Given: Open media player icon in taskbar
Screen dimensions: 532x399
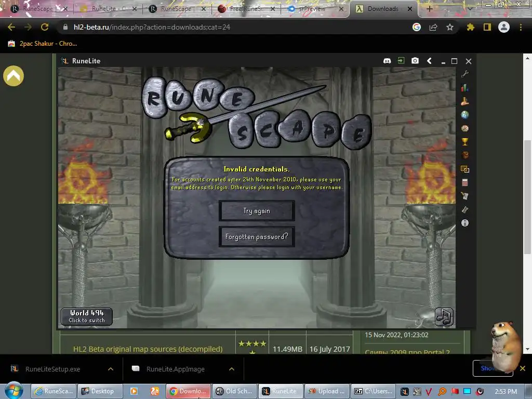Looking at the screenshot, I should 134,391.
